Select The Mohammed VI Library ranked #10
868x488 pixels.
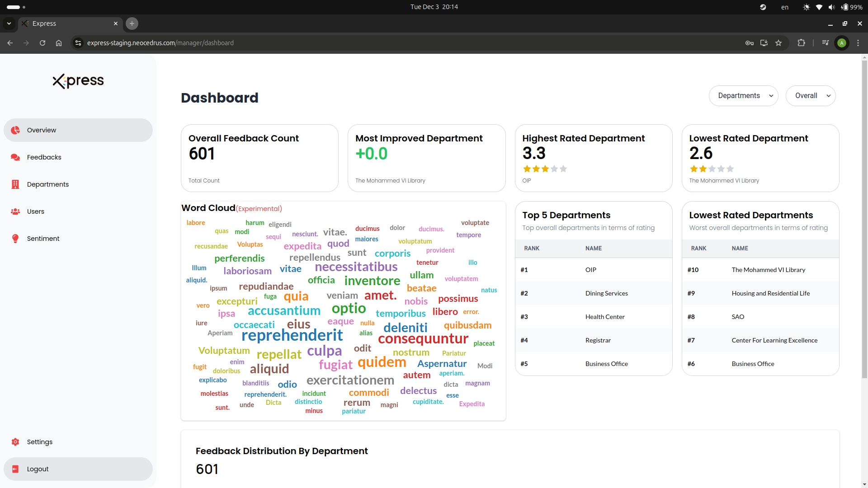760,270
